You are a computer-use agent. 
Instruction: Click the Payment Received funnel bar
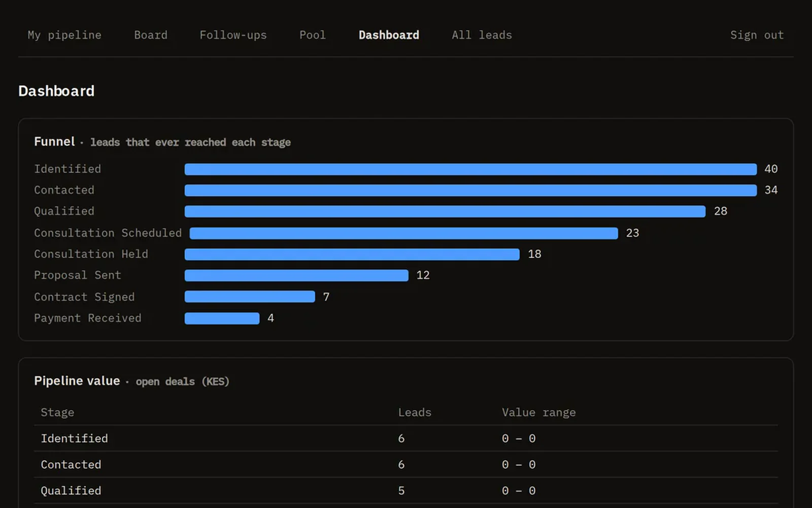[222, 319]
